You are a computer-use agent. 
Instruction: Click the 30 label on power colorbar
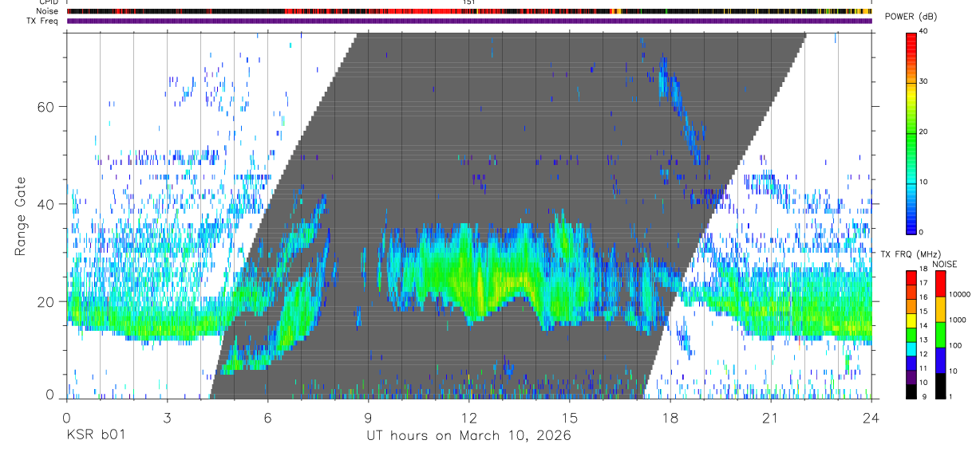pyautogui.click(x=923, y=81)
